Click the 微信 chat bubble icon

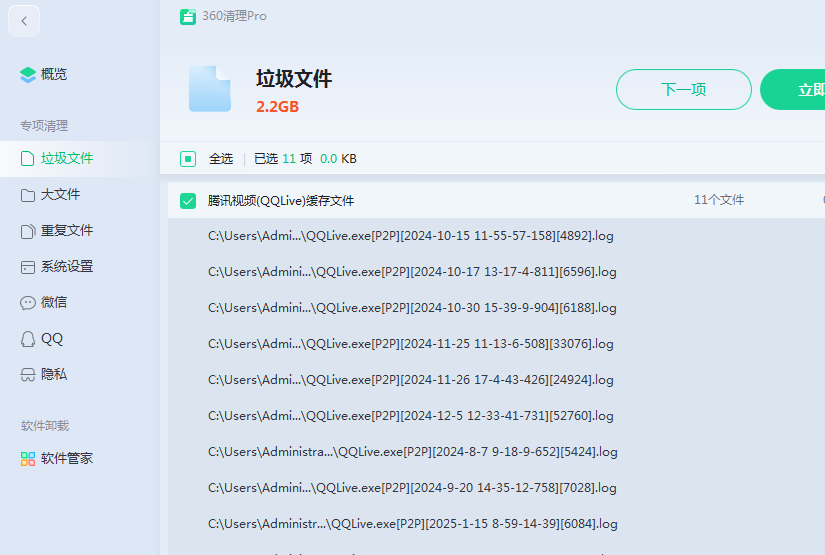(x=28, y=303)
